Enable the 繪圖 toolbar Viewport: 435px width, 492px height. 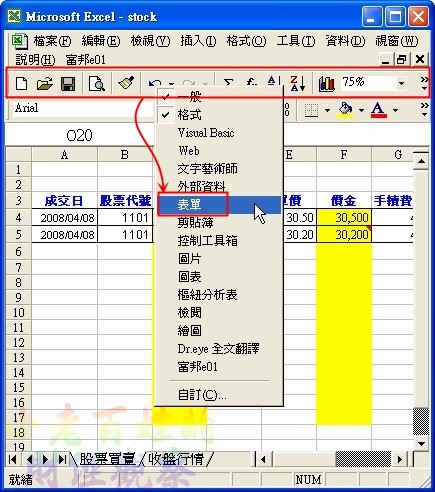pos(219,331)
